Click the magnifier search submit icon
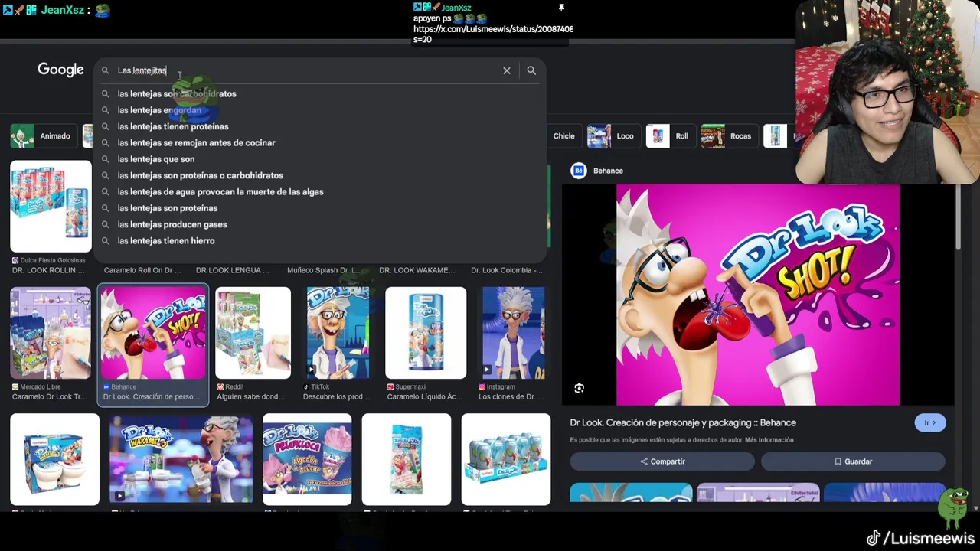980x551 pixels. [x=531, y=70]
